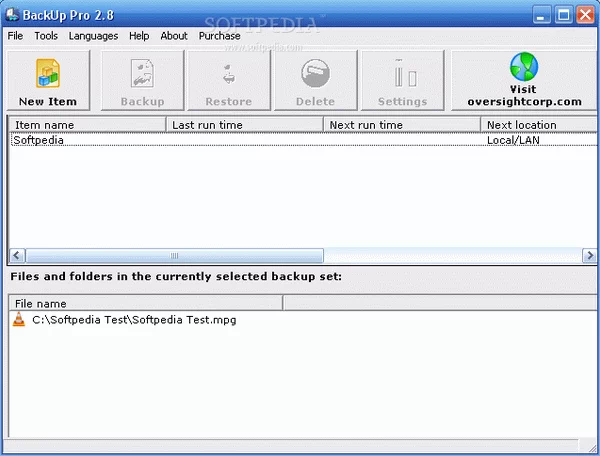
Task: Open the Settings toolbar button
Action: (x=403, y=80)
